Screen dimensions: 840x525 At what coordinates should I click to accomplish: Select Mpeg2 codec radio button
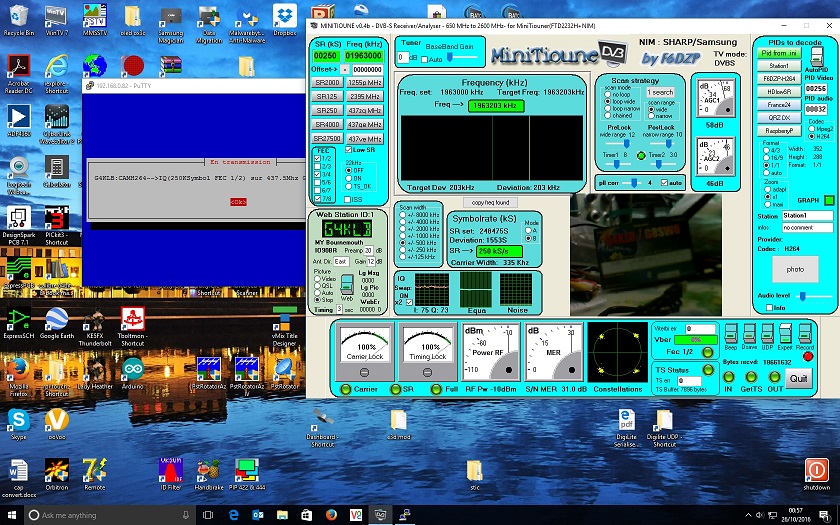coord(812,129)
